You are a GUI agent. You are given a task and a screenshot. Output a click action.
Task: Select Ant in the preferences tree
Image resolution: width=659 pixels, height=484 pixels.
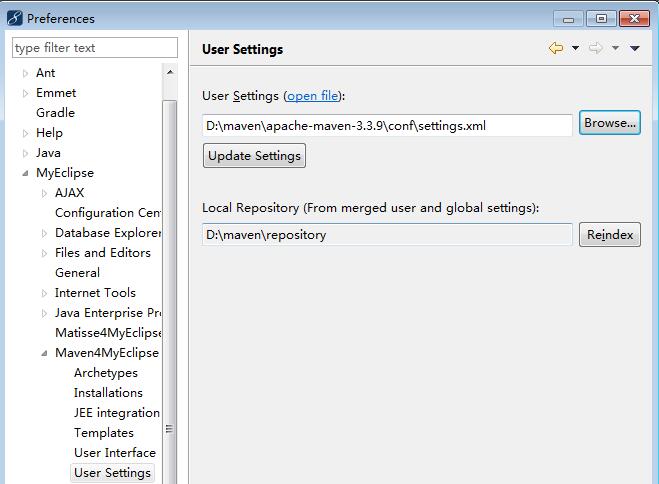(45, 73)
